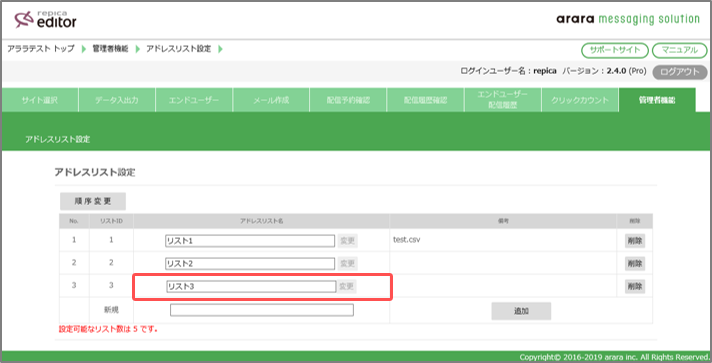Viewport: 712px width, 363px height.
Task: Delete リスト2 with its 削除 button
Action: (x=635, y=264)
